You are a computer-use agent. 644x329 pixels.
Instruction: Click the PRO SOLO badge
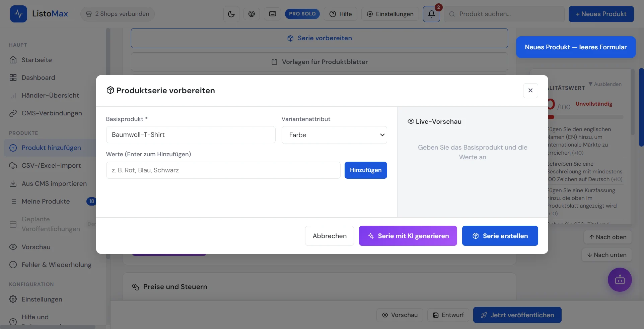[x=302, y=14]
